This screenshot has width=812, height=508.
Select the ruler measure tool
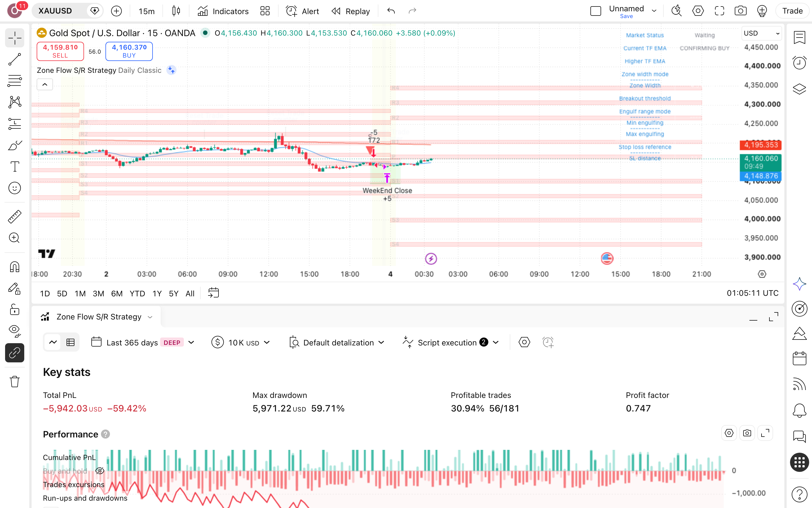14,217
